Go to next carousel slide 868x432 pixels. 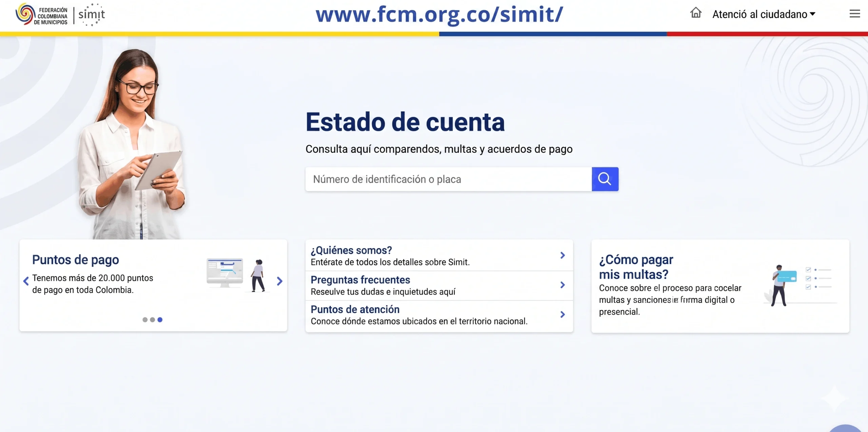pyautogui.click(x=279, y=281)
